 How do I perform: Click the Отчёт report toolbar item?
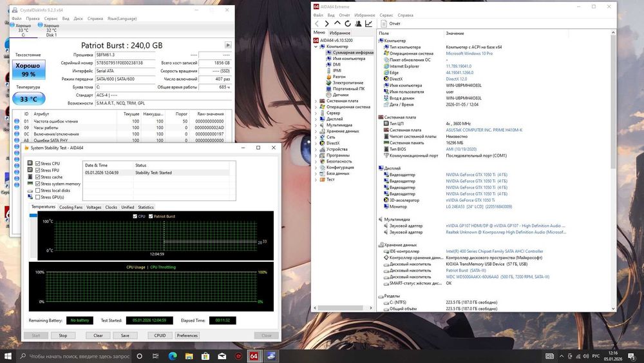click(391, 24)
